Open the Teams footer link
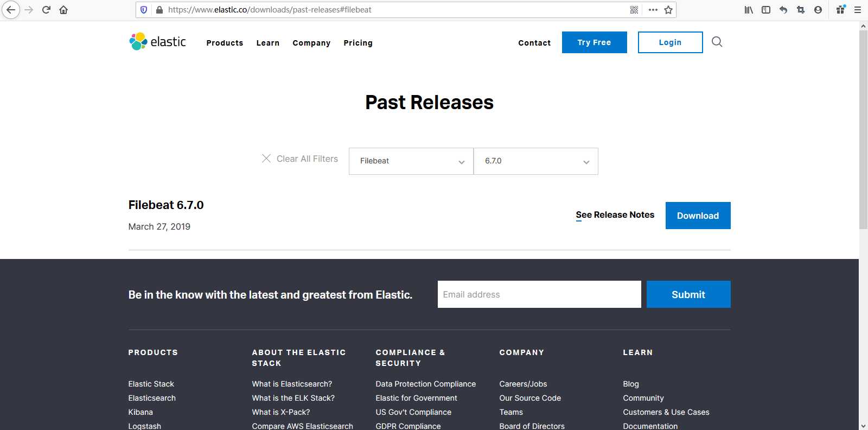868x430 pixels. click(511, 412)
